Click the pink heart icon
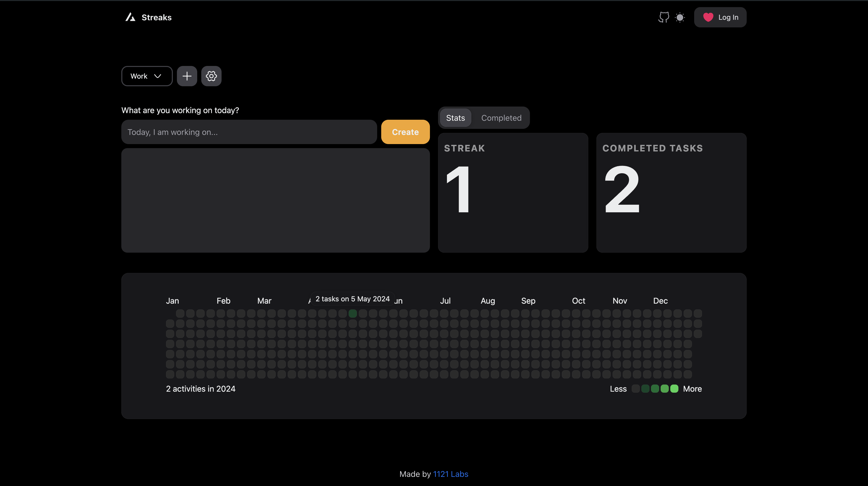Image resolution: width=868 pixels, height=486 pixels. [708, 17]
